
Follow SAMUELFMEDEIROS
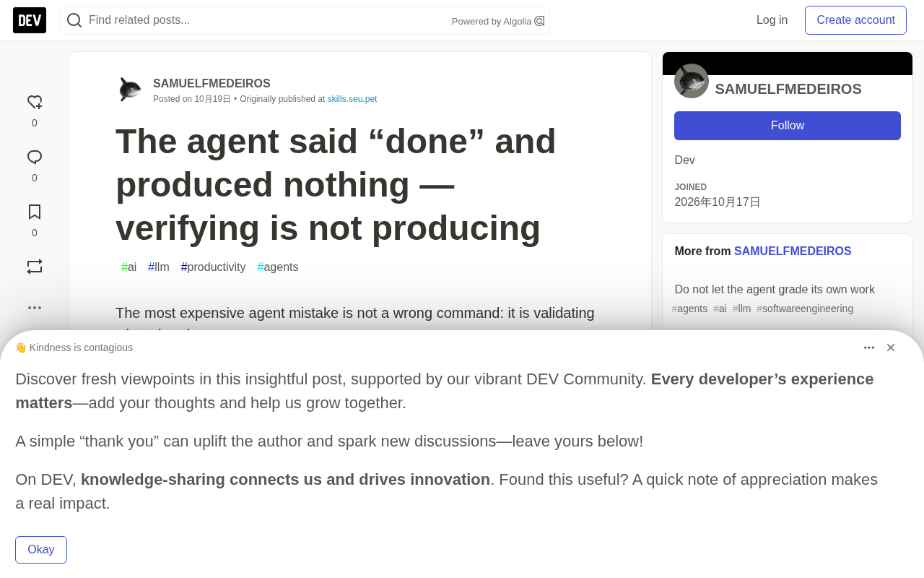click(x=788, y=126)
